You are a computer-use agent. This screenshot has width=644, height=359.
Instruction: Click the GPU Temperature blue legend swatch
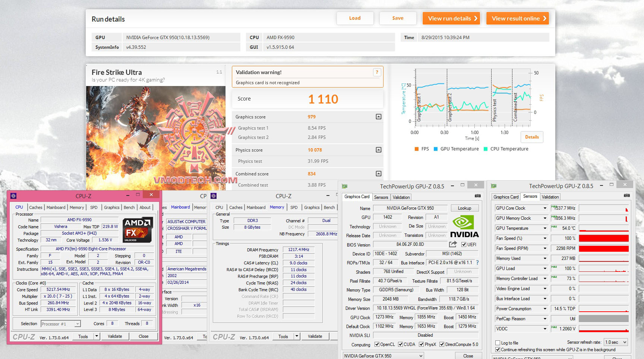[436, 149]
